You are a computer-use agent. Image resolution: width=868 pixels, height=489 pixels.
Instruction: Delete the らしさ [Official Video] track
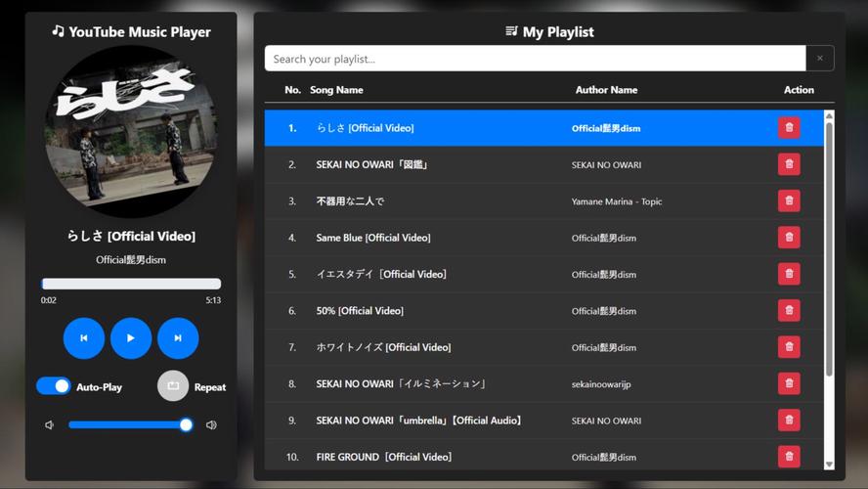pos(789,128)
